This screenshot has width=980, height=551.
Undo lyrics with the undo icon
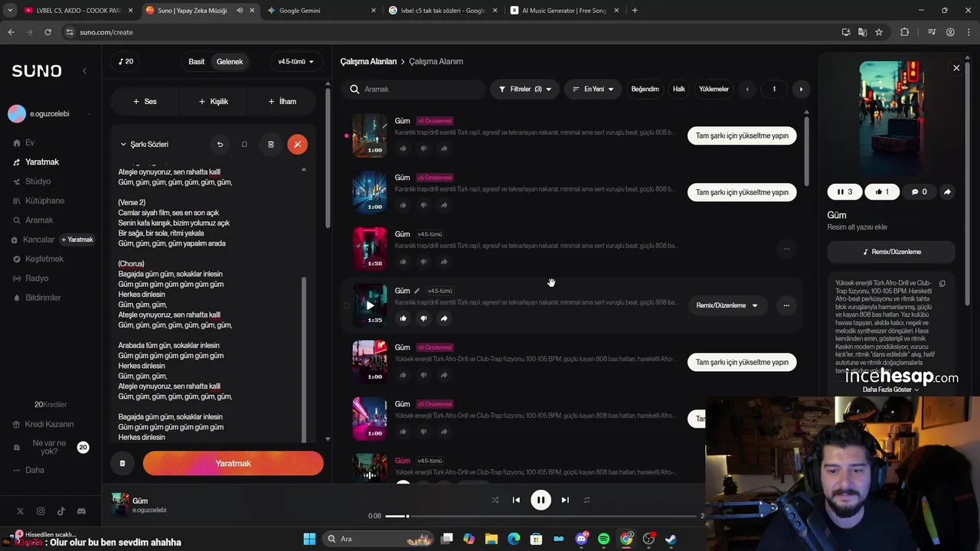point(220,144)
